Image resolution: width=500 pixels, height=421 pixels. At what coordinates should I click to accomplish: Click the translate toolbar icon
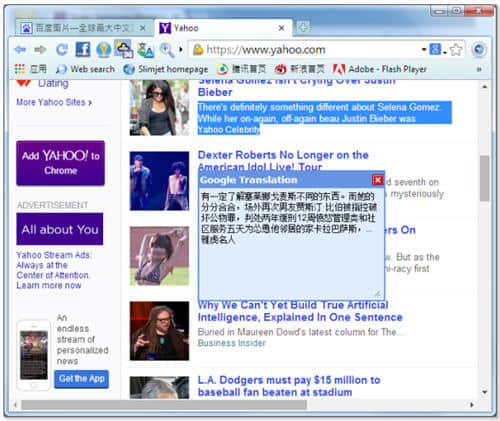point(145,50)
